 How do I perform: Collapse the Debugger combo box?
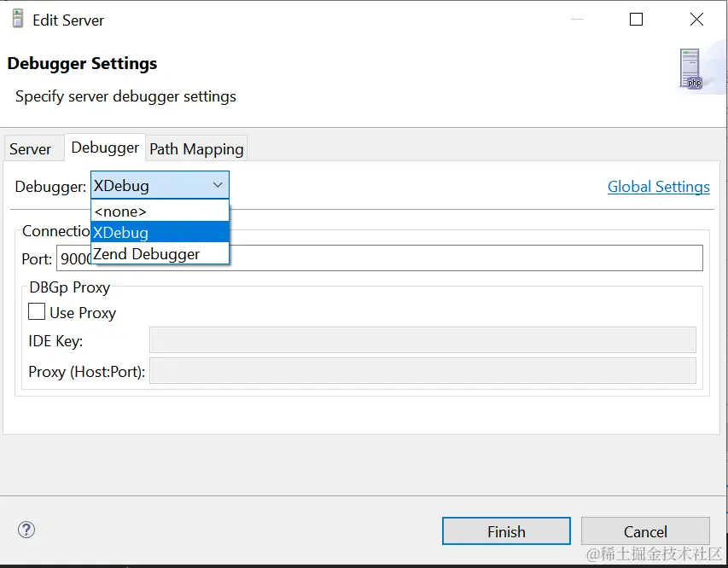(x=218, y=185)
